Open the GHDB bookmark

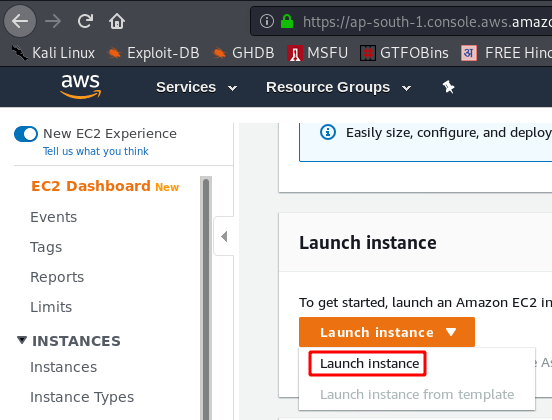pos(243,53)
